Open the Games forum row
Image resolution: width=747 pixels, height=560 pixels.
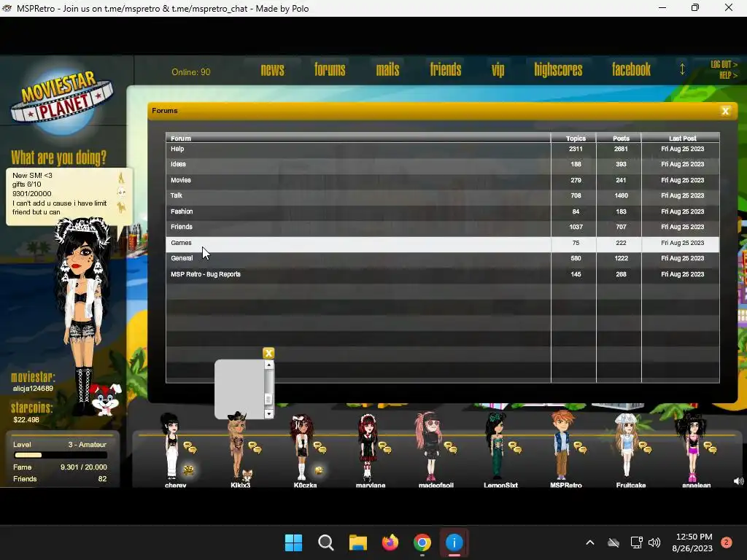pyautogui.click(x=442, y=243)
